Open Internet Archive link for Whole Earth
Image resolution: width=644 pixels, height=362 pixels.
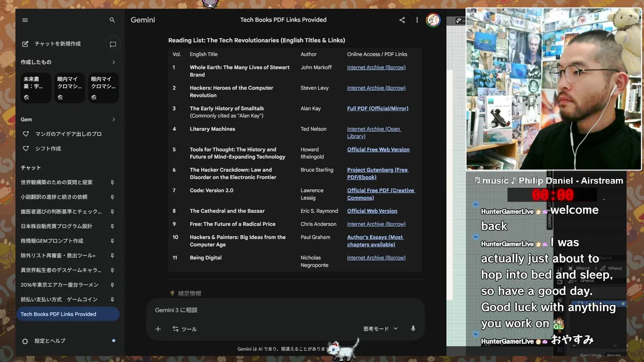[x=376, y=67]
